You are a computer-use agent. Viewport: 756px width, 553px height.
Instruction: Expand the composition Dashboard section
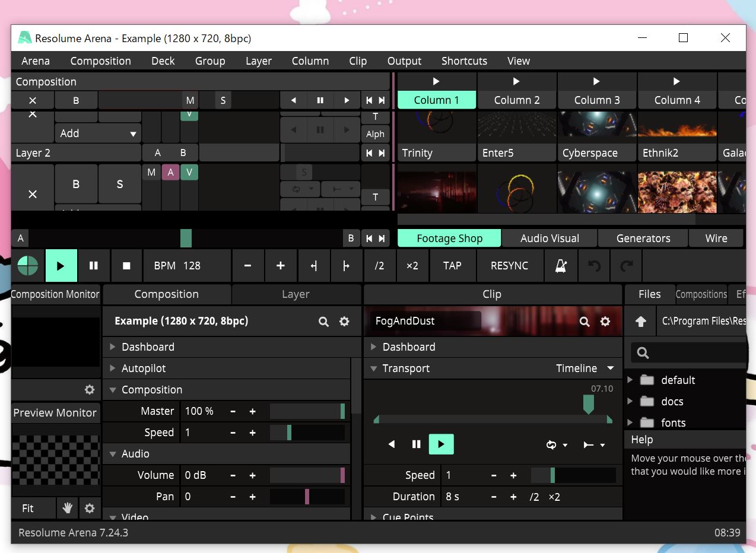[112, 347]
